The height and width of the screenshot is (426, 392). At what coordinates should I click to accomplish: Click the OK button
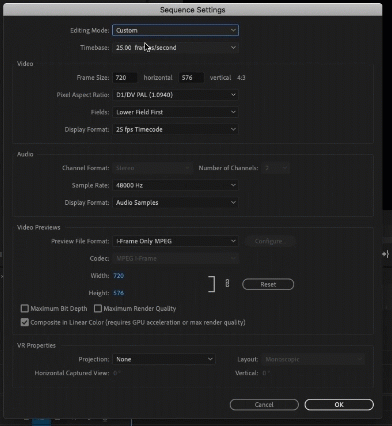point(339,405)
